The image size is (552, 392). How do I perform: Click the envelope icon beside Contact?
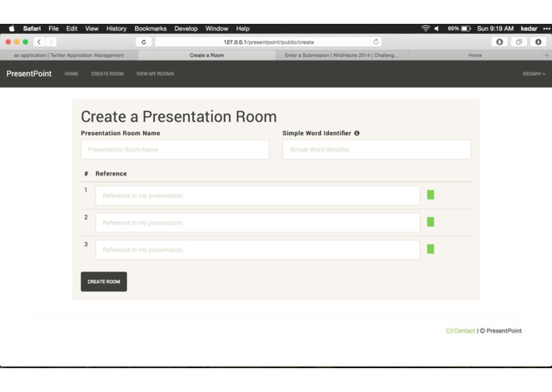450,331
